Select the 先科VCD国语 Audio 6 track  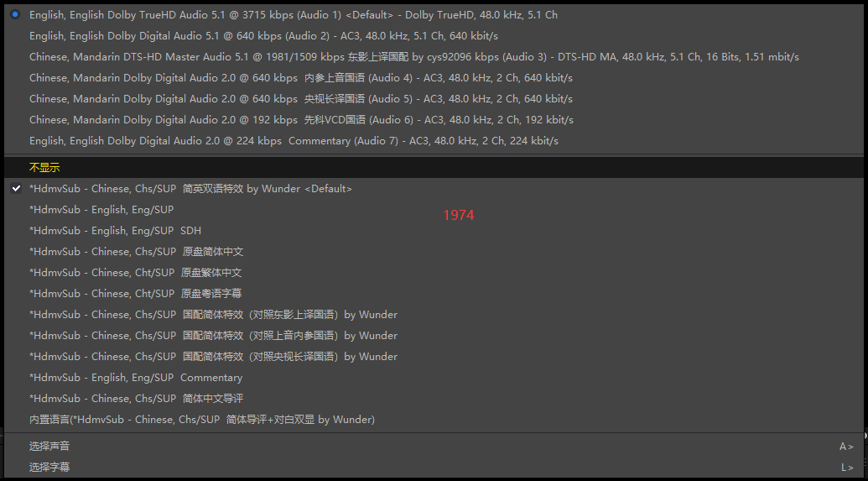[300, 120]
